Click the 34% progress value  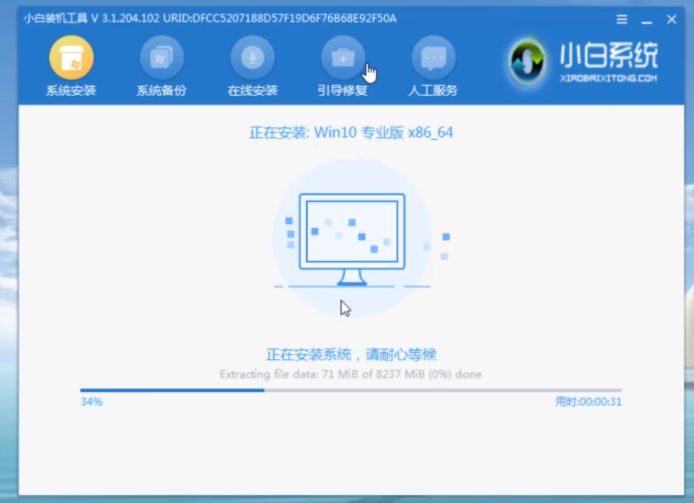(92, 402)
